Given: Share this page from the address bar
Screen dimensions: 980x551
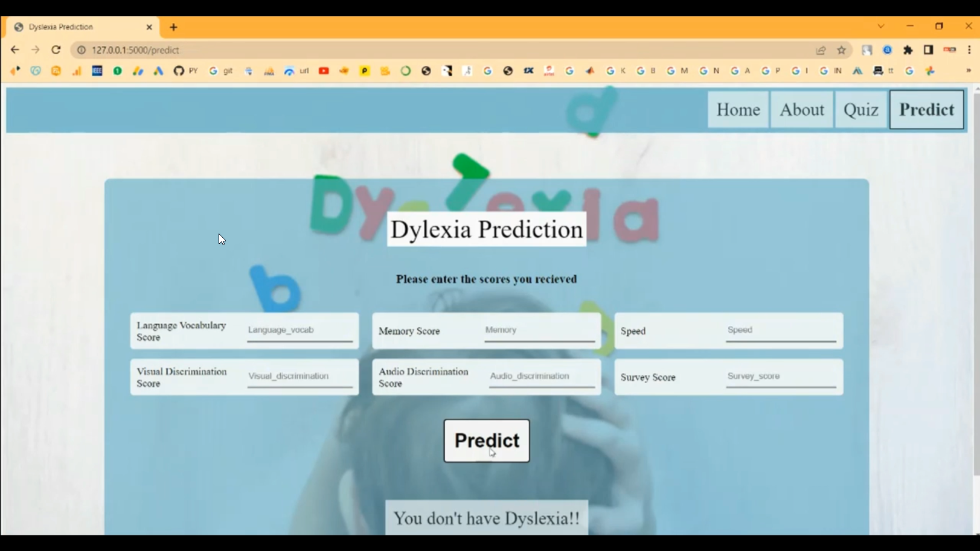Looking at the screenshot, I should pos(821,50).
